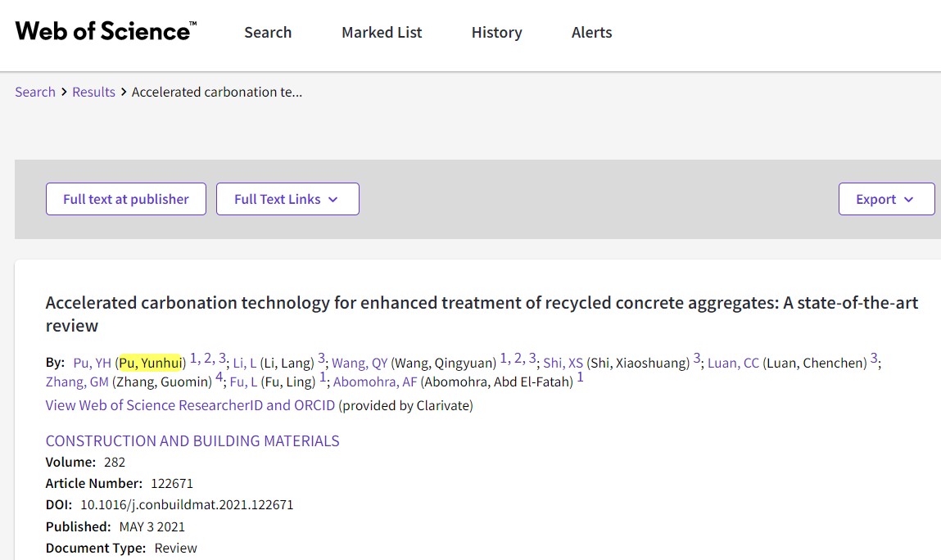Expand the Full Text Links dropdown

(x=287, y=199)
